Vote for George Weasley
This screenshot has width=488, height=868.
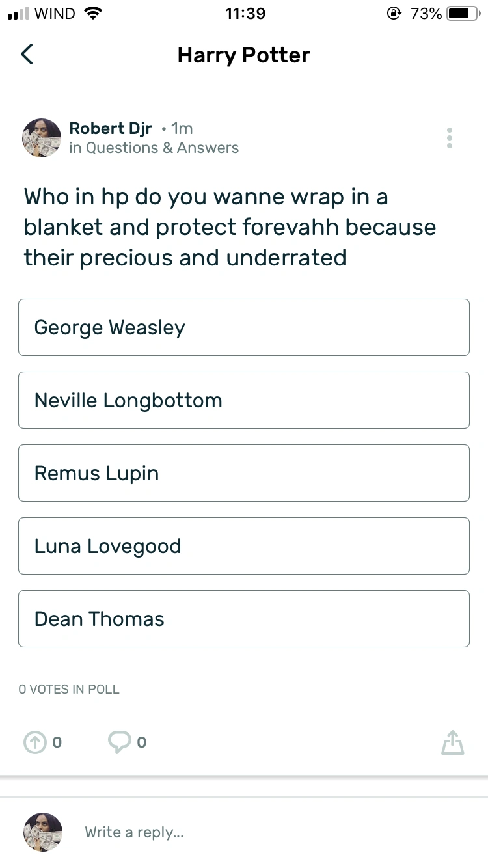point(244,327)
